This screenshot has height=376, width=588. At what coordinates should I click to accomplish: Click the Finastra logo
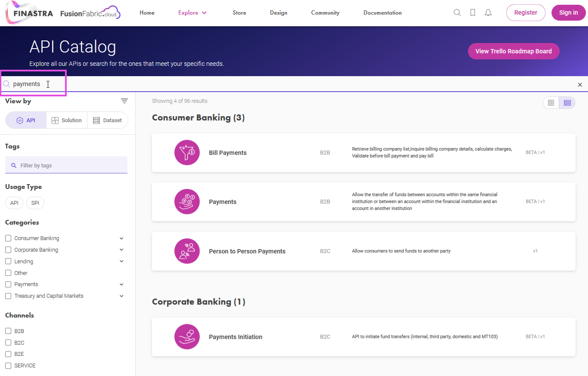[29, 13]
